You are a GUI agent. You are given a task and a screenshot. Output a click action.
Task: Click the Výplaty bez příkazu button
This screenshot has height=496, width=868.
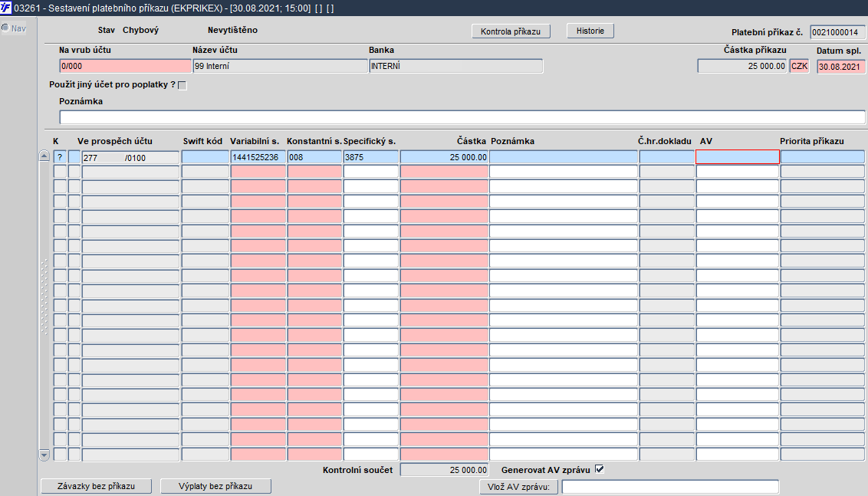(215, 486)
